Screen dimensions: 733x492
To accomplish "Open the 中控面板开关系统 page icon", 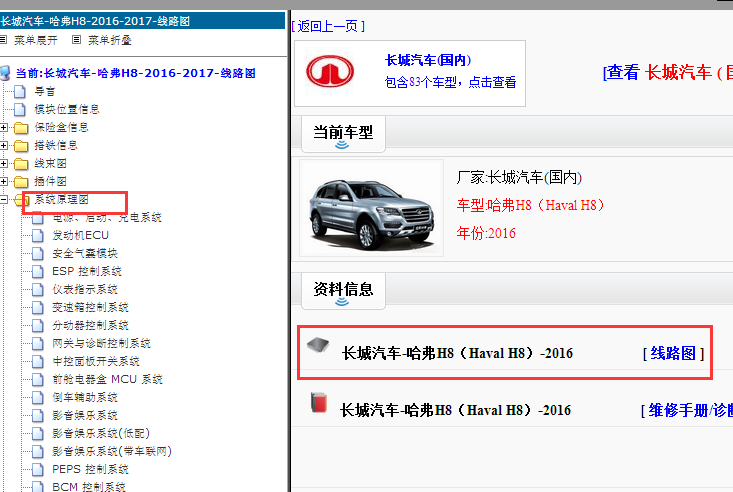I will 38,362.
